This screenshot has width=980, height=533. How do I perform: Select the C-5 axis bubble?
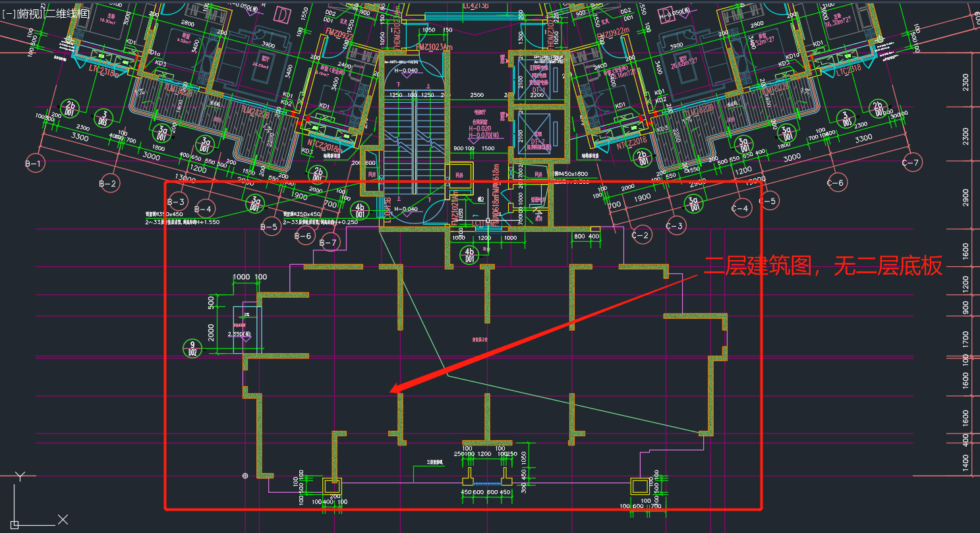pos(768,201)
